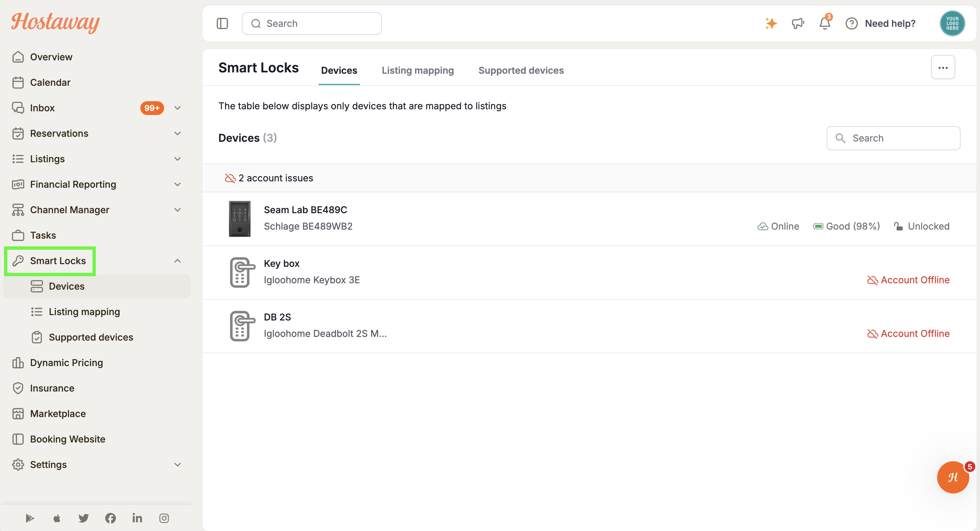Screen dimensions: 980x531
Task: Expand the Settings submenu chevron
Action: point(177,464)
